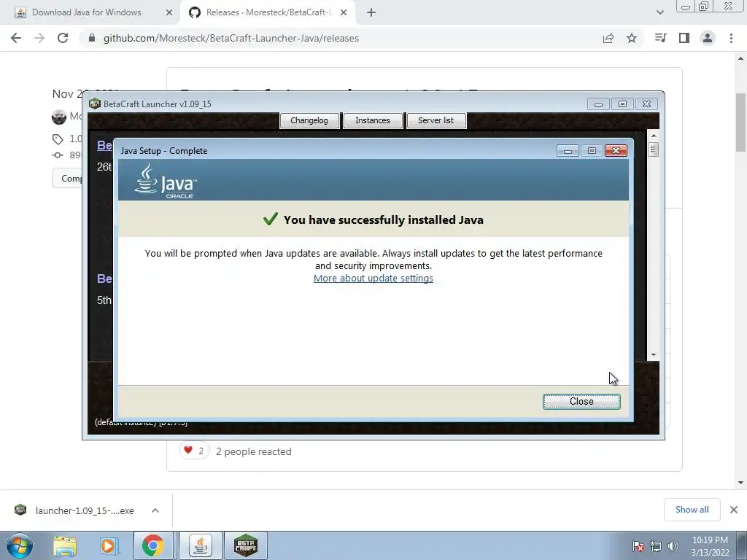
Task: Open the Action Center flag icon
Action: click(638, 546)
